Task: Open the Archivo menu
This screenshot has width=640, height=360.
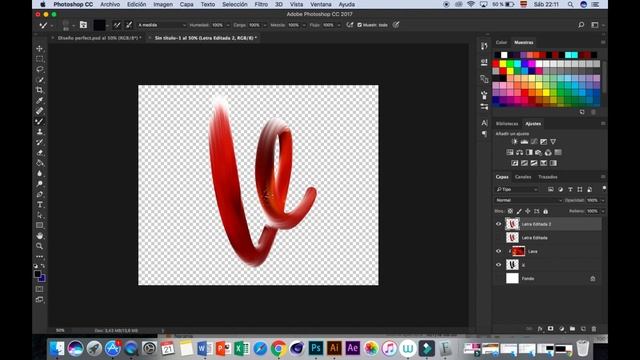Action: coord(110,4)
